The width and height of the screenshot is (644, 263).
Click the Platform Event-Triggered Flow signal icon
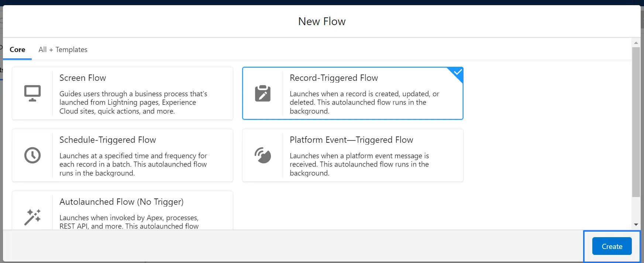[263, 155]
